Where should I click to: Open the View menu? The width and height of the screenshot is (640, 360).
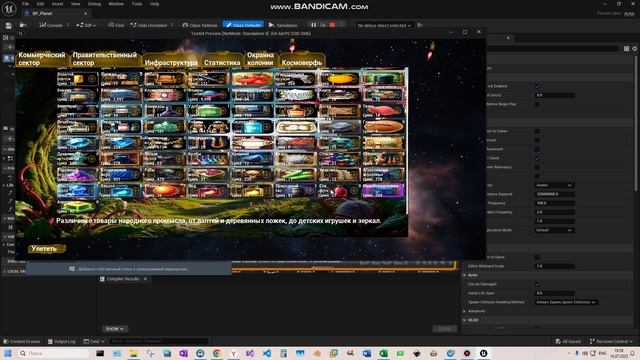76,4
